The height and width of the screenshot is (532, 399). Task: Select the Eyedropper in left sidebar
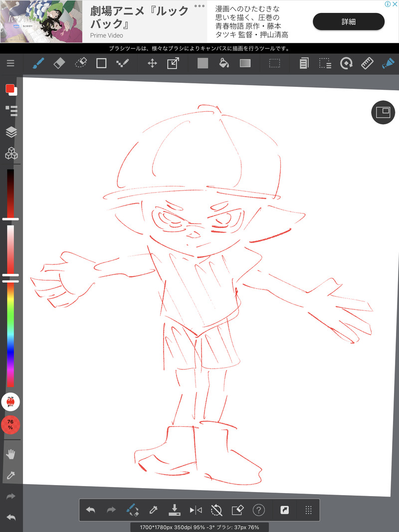pyautogui.click(x=11, y=475)
